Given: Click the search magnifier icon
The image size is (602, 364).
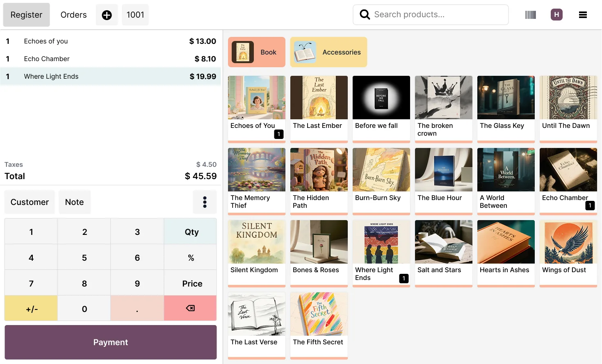Looking at the screenshot, I should click(x=364, y=14).
